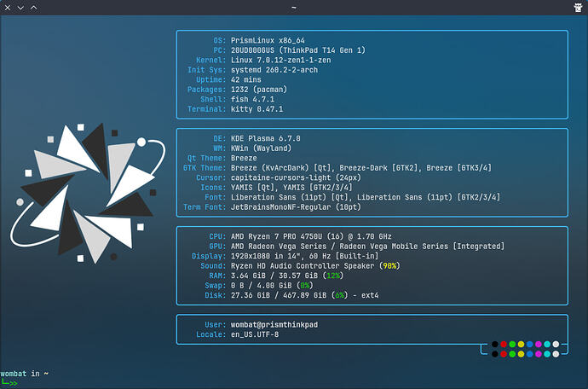This screenshot has height=389, width=588.
Task: Click "YAMIS [Qt]" in Icons line
Action: tap(252, 188)
